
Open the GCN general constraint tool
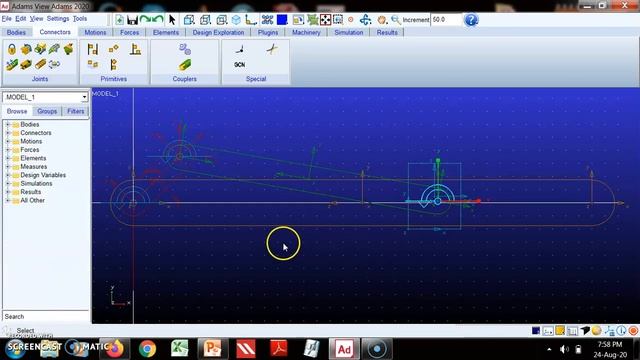click(240, 65)
